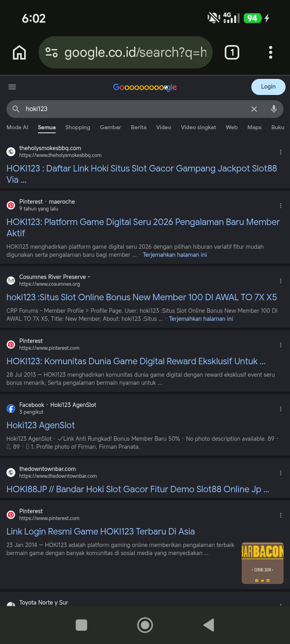Open Hoki123 AgenSlot Facebook result title
The height and width of the screenshot is (644, 290).
41,425
